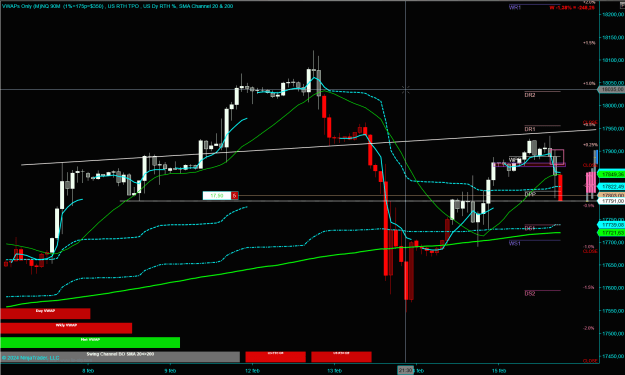This screenshot has width=625, height=375.
Task: Click the Wkly VWAP red status bar
Action: 66,328
